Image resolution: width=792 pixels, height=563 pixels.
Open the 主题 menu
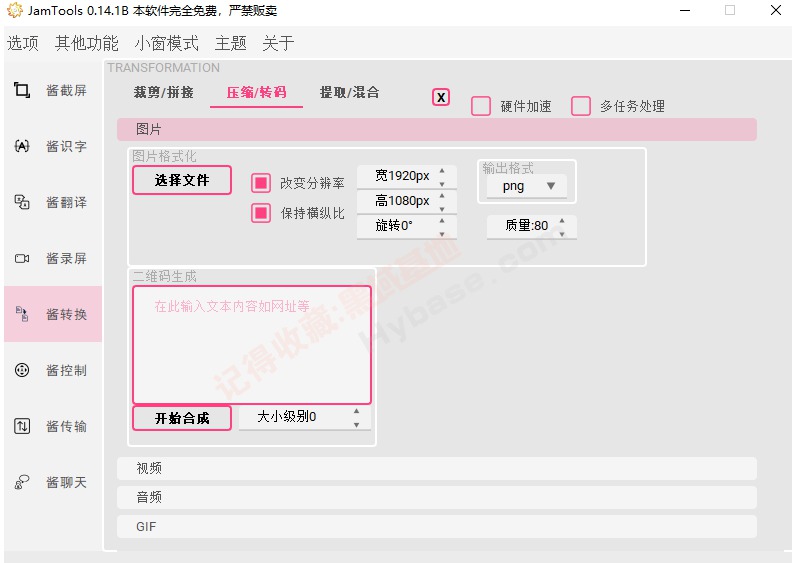click(230, 43)
